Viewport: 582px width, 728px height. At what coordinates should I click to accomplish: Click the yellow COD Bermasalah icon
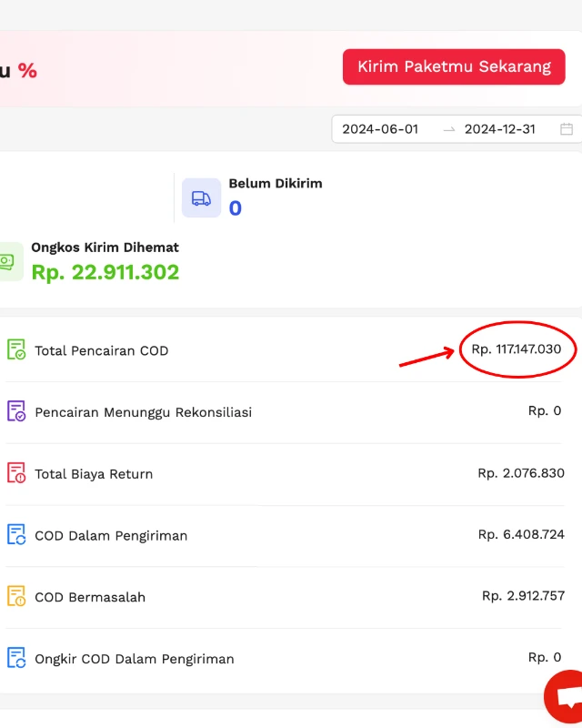click(x=16, y=597)
